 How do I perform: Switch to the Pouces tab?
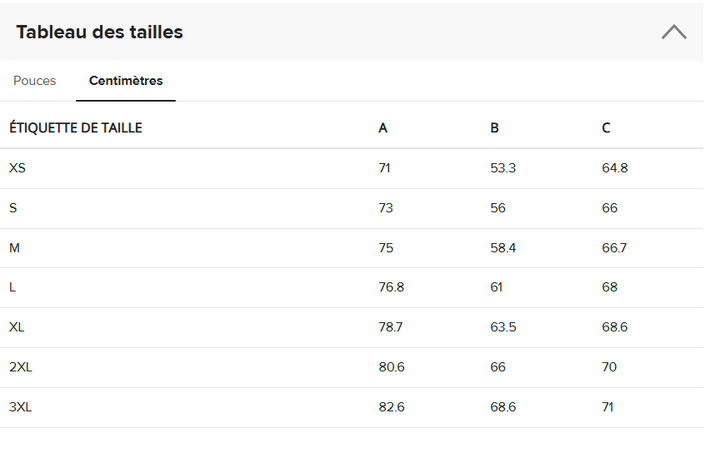pos(35,81)
